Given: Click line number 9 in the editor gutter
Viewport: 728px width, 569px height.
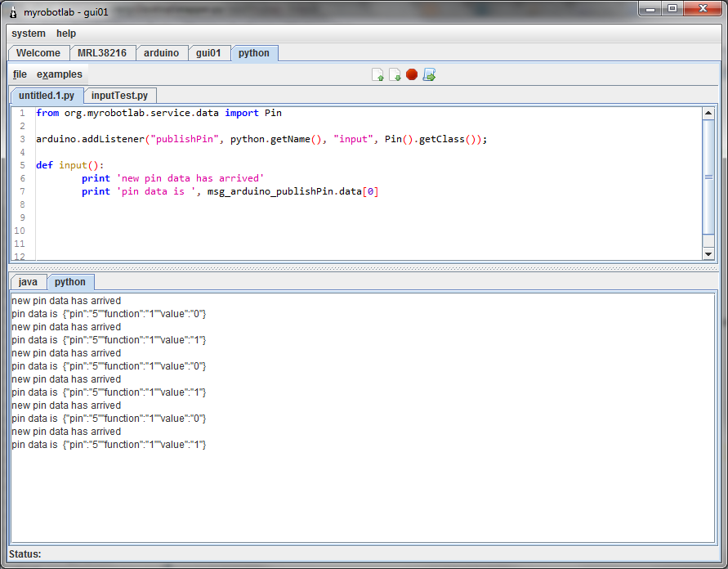Looking at the screenshot, I should click(22, 217).
